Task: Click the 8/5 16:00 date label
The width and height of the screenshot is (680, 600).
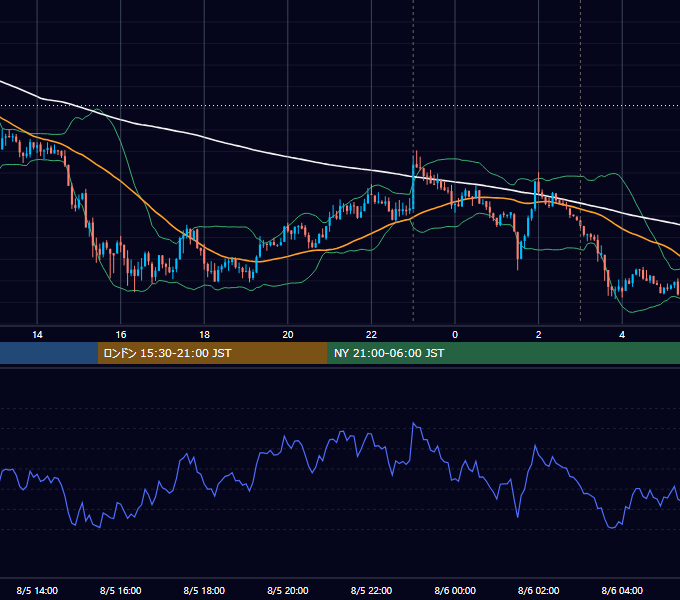Action: 121,590
